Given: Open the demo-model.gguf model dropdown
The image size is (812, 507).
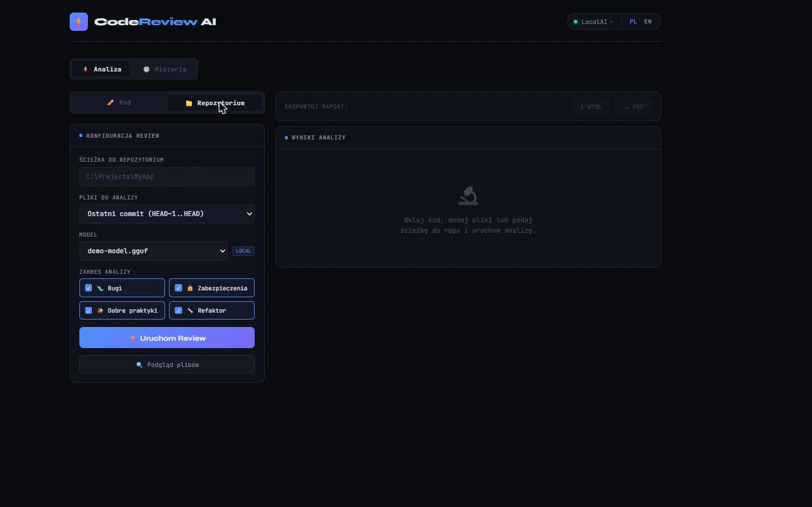Looking at the screenshot, I should coord(153,251).
